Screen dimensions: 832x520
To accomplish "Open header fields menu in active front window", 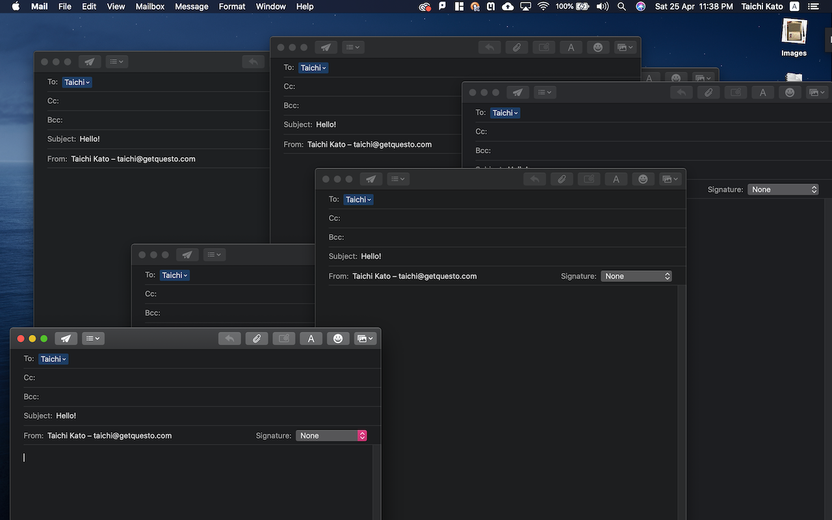I will coord(93,339).
